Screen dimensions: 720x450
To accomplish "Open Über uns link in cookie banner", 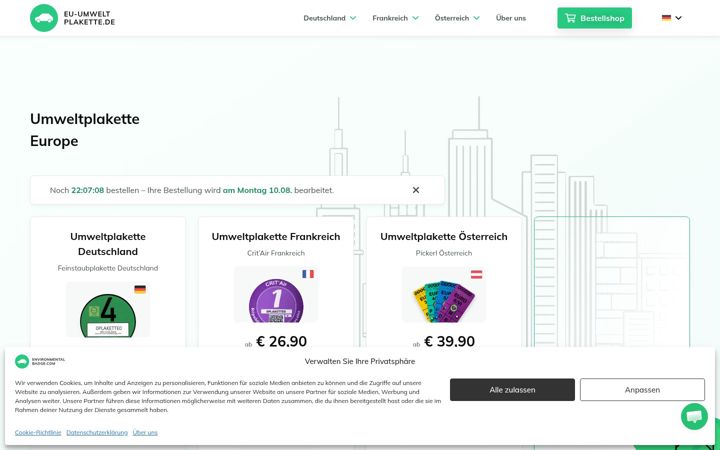I will (145, 433).
